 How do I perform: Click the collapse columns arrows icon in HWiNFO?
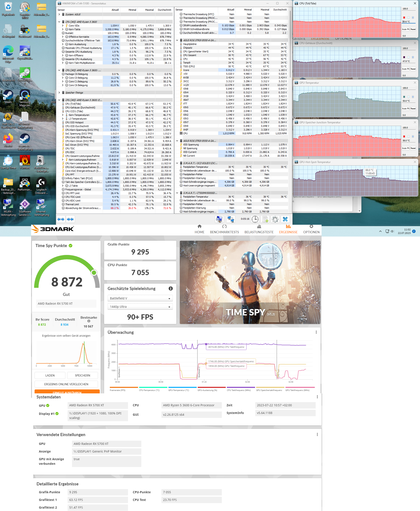tap(70, 219)
